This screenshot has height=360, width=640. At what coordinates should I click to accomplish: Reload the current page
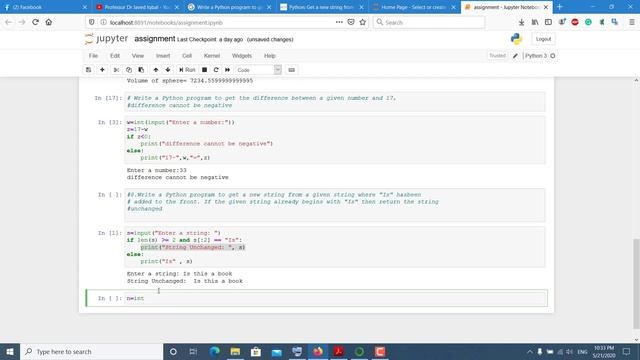pyautogui.click(x=36, y=22)
